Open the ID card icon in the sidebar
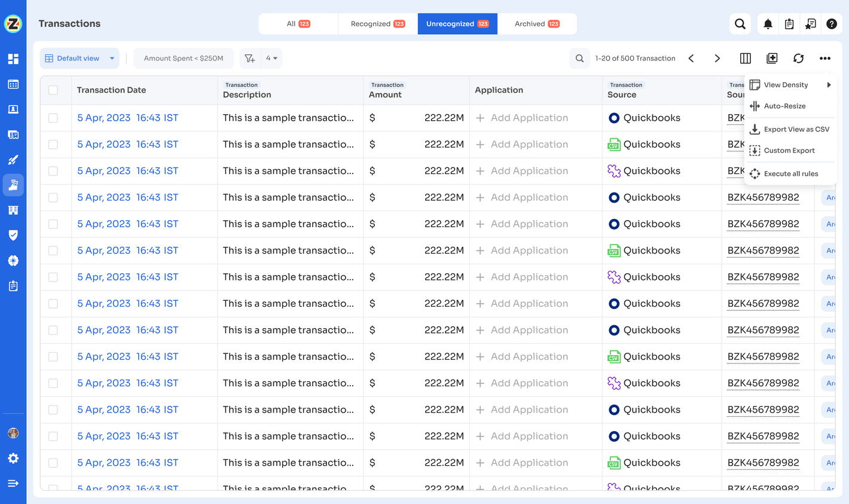 pyautogui.click(x=13, y=135)
